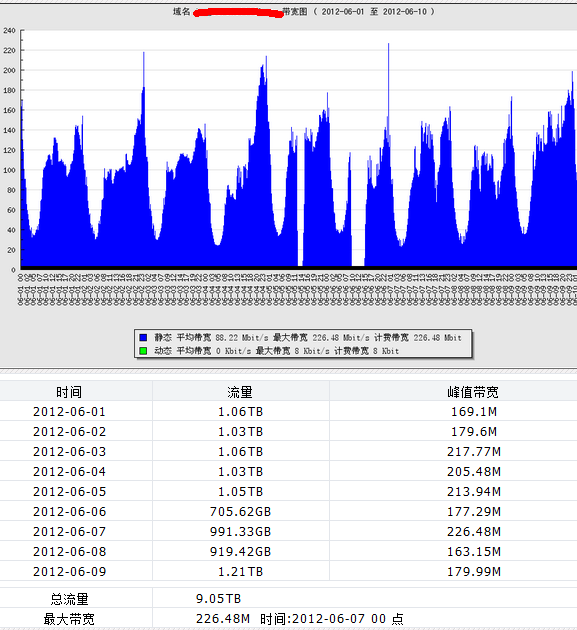Click the 240 label on the y-axis

pos(9,31)
